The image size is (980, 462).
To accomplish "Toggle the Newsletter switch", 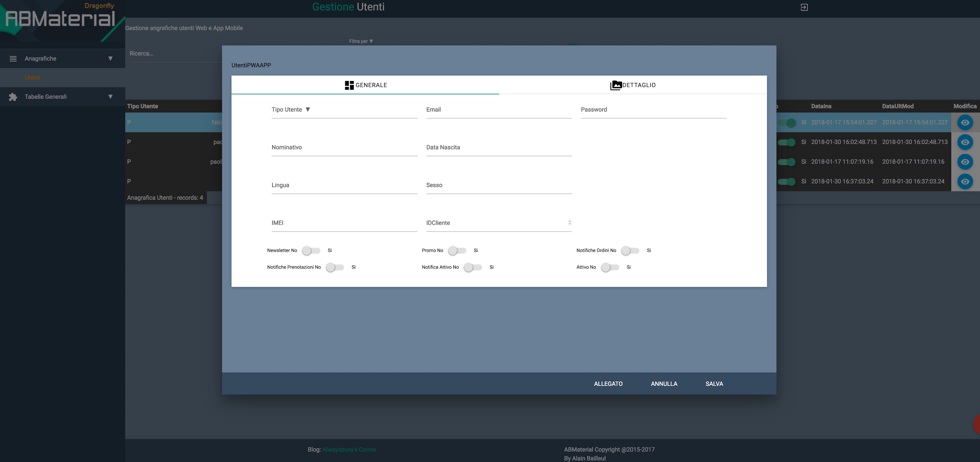I will pyautogui.click(x=311, y=251).
